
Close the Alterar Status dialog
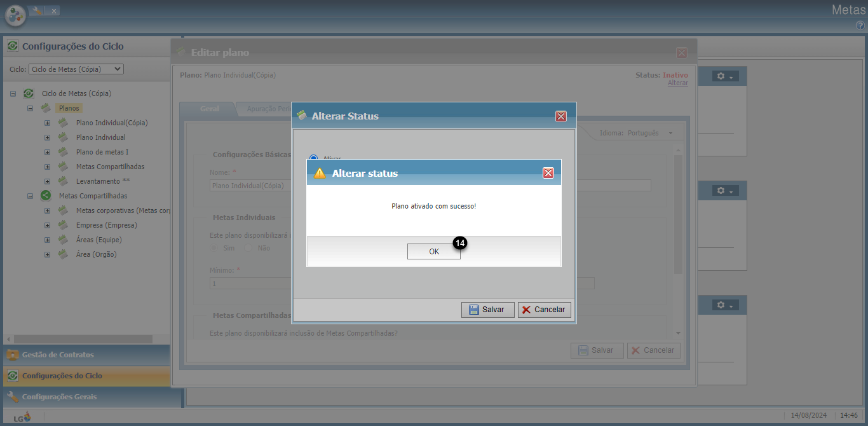(561, 116)
